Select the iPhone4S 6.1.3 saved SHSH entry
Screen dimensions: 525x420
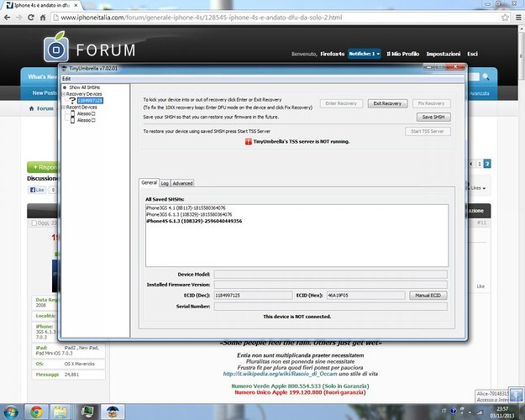pyautogui.click(x=194, y=220)
